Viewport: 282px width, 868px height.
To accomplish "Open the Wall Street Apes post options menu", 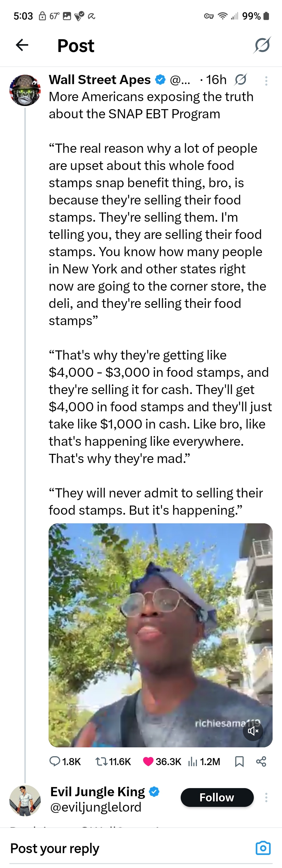I will (266, 80).
